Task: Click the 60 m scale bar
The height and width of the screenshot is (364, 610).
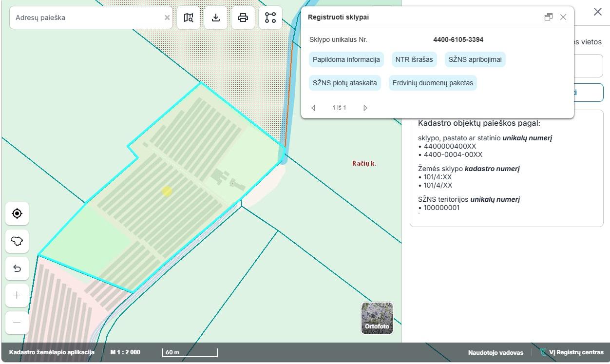Action: 190,352
